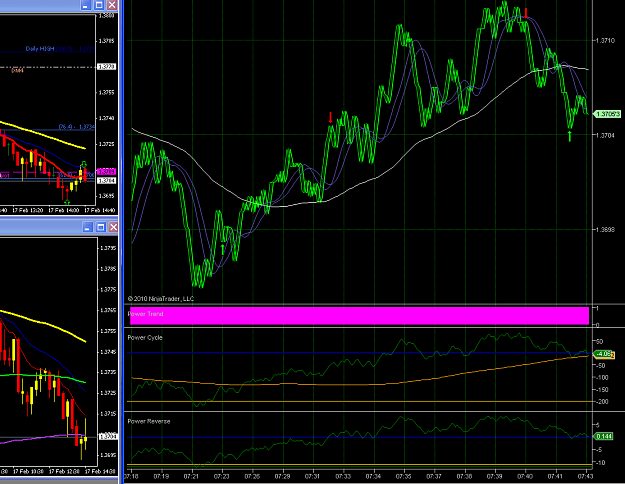Select the Power Trend indicator label
The height and width of the screenshot is (484, 625).
click(145, 314)
